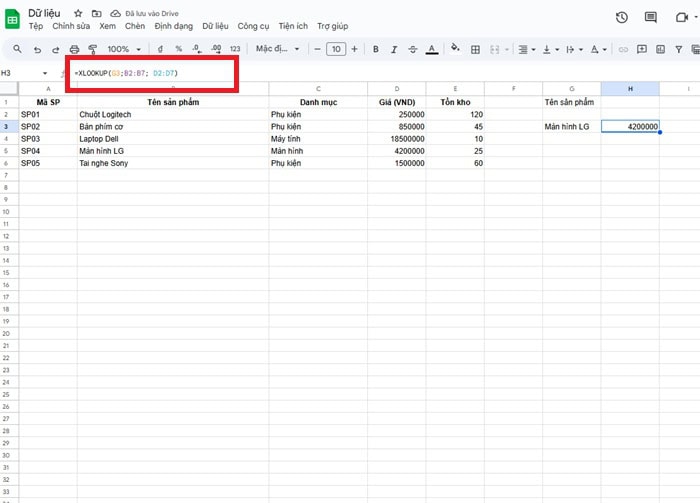Decrease decimal places
700x503 pixels.
[197, 49]
